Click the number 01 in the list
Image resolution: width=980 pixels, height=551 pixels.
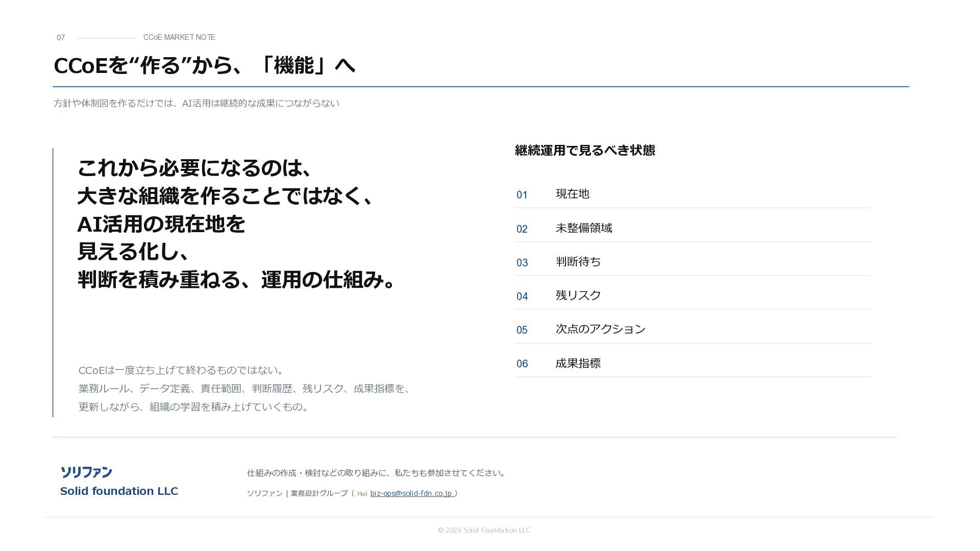(x=522, y=195)
